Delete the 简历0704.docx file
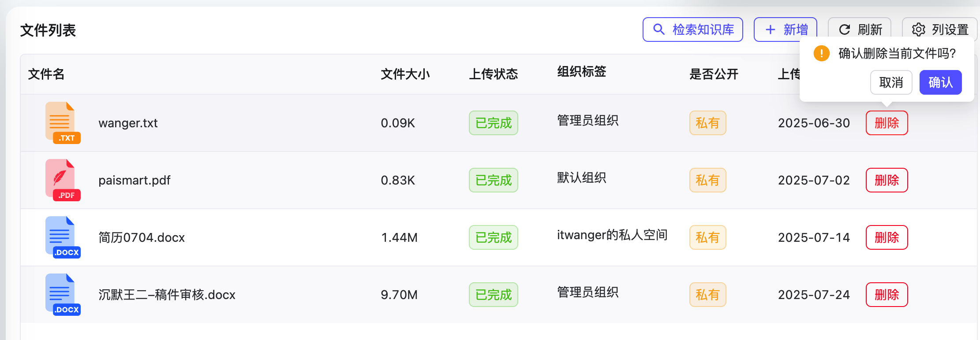Viewport: 980px width, 340px height. pyautogui.click(x=886, y=237)
